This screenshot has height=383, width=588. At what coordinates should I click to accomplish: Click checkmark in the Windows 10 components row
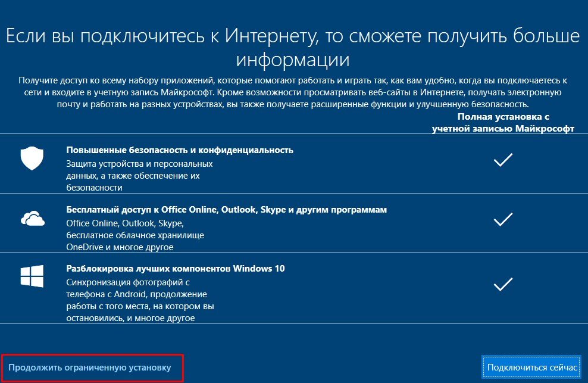503,284
